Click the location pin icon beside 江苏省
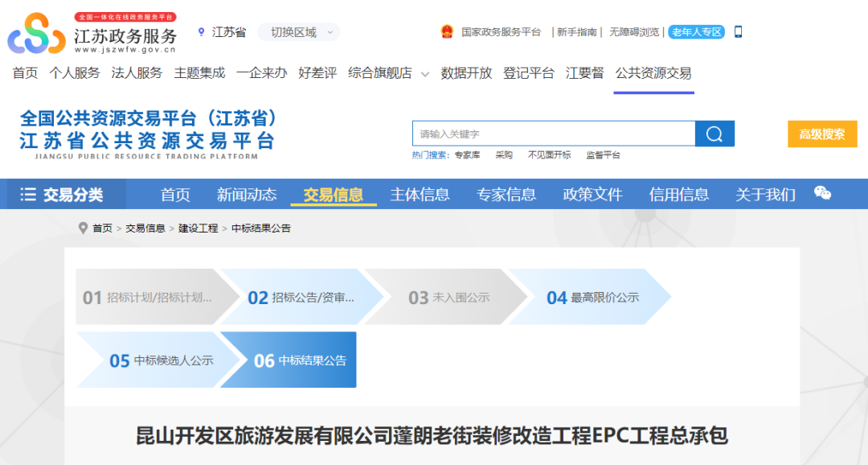Screen dimensions: 868x465 (x=201, y=32)
